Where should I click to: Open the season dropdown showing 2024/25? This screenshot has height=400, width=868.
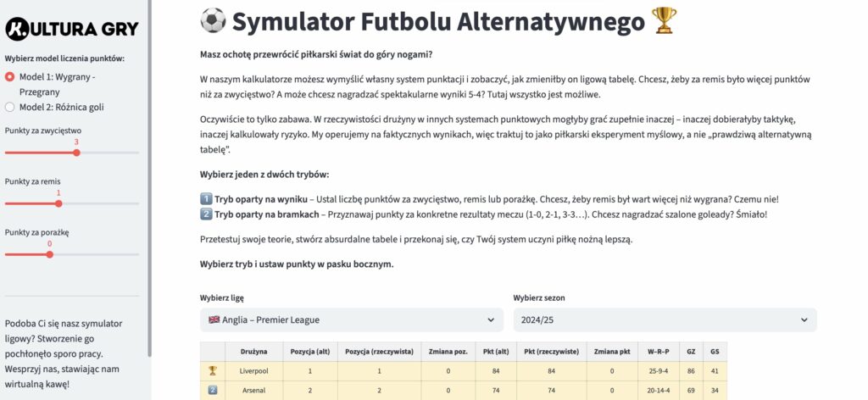tap(665, 319)
